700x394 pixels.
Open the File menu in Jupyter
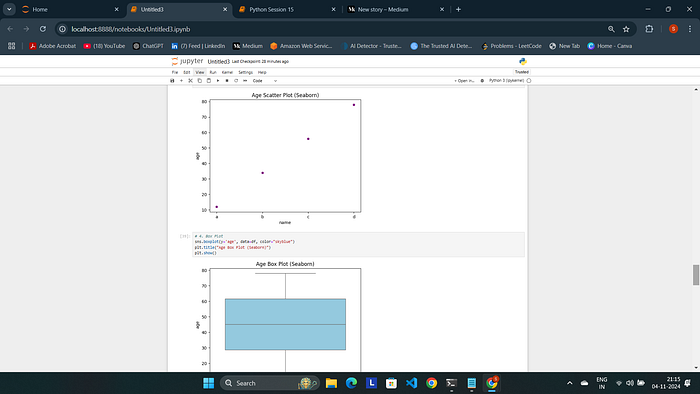pyautogui.click(x=175, y=72)
